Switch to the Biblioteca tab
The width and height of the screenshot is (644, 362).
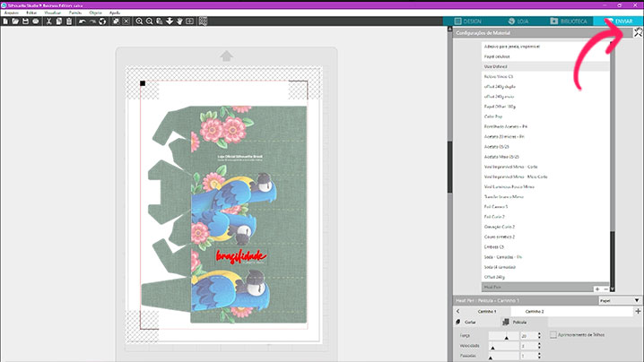coord(569,21)
